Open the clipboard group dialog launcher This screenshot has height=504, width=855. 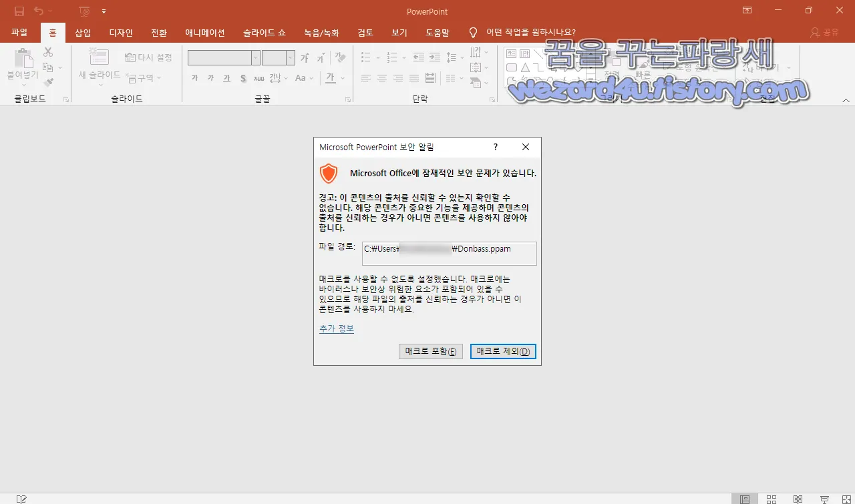[x=66, y=99]
